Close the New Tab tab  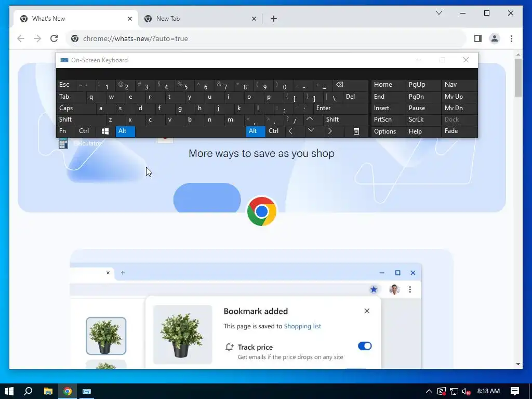[254, 19]
